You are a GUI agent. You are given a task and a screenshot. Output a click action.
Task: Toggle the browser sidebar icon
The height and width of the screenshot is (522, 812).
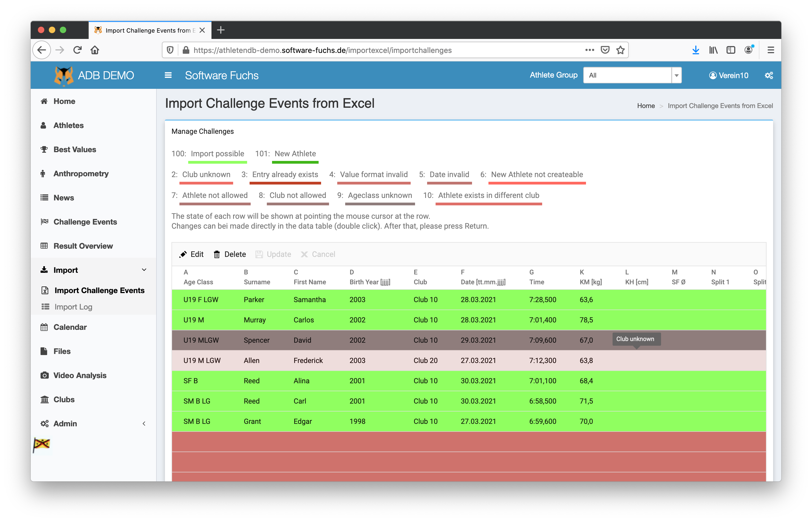point(731,50)
